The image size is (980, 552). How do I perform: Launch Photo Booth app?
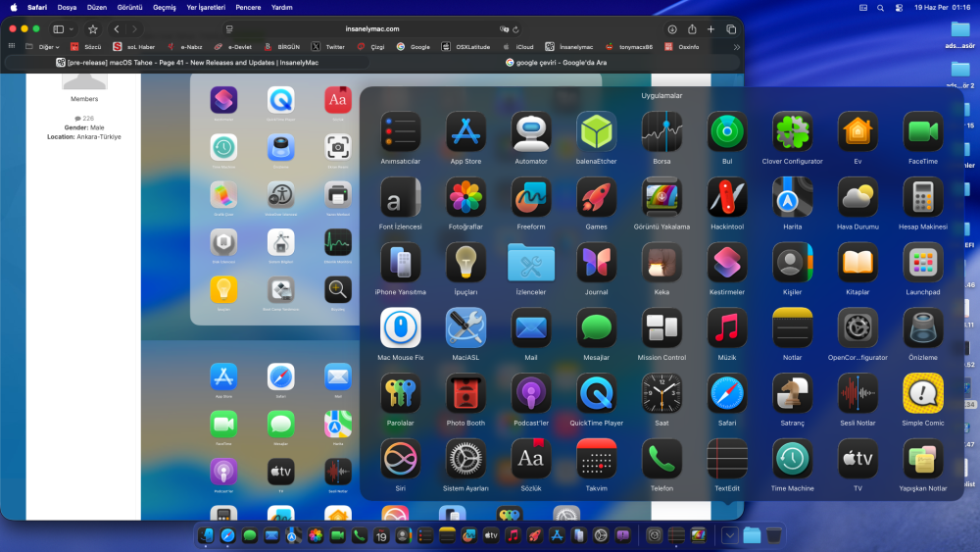pyautogui.click(x=465, y=394)
